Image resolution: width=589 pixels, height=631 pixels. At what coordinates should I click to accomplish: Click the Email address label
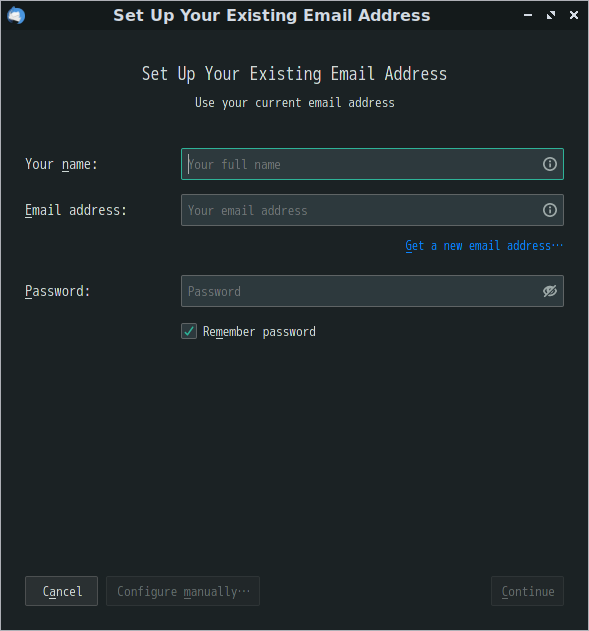point(76,210)
